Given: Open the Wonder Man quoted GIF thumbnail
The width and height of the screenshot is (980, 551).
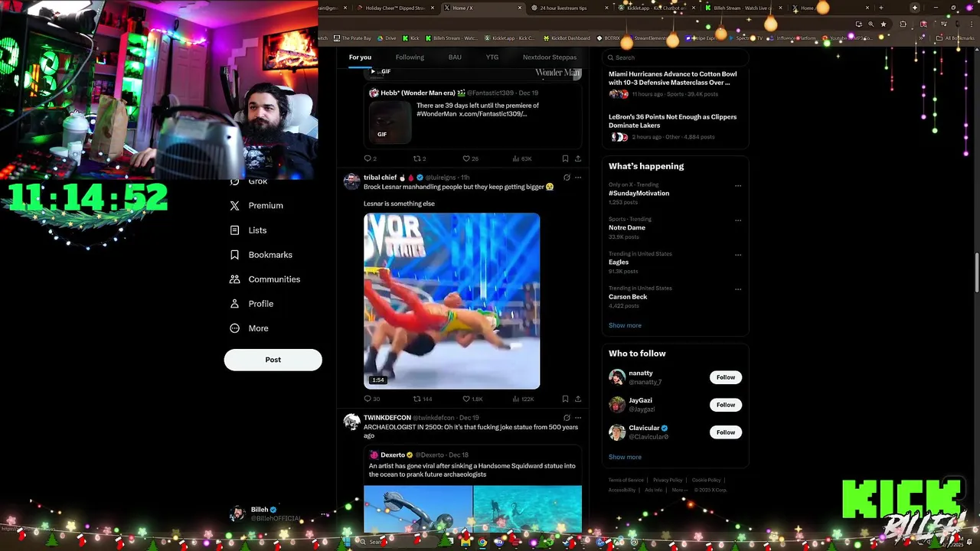Looking at the screenshot, I should click(x=390, y=122).
